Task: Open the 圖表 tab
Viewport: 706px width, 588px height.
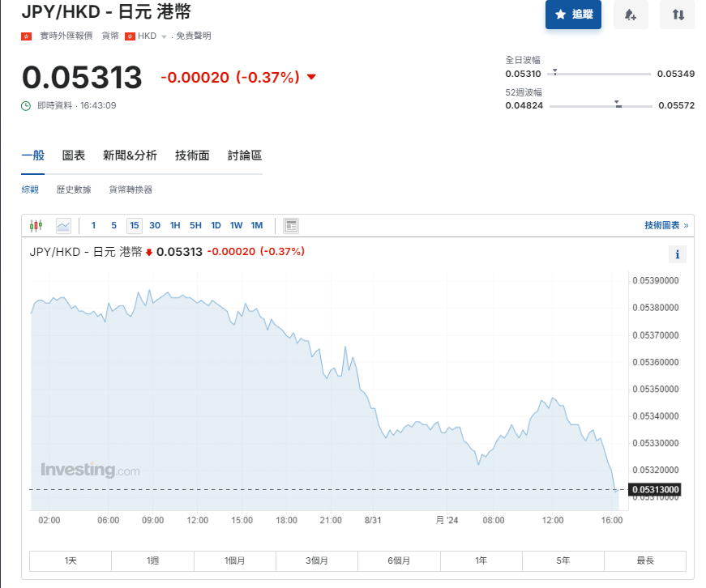Action: (74, 156)
